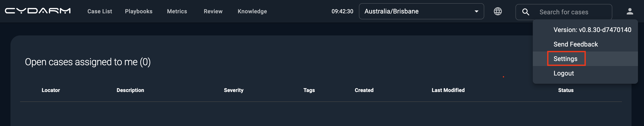Open the user profile icon
The image size is (644, 126).
click(x=630, y=11)
